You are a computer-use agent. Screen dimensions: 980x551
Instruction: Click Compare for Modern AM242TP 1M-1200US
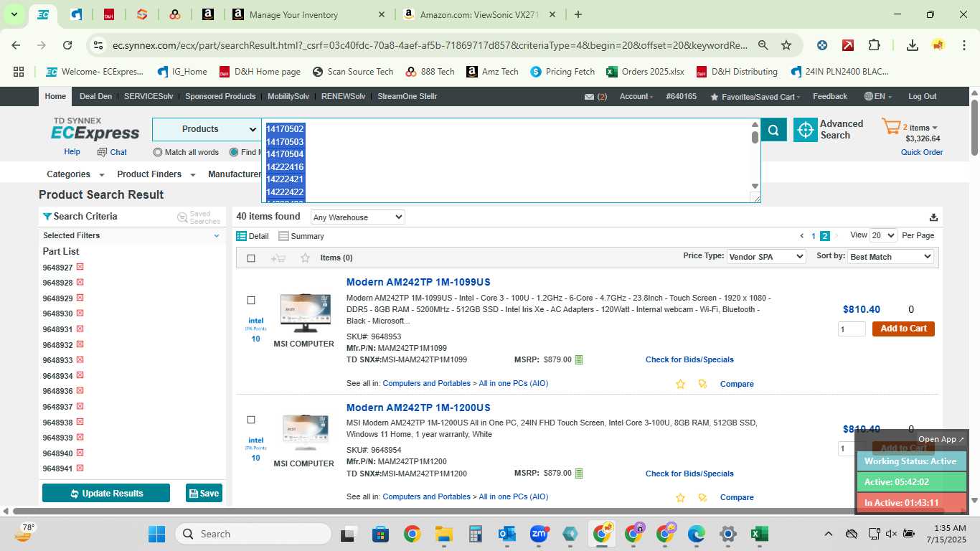click(x=737, y=497)
